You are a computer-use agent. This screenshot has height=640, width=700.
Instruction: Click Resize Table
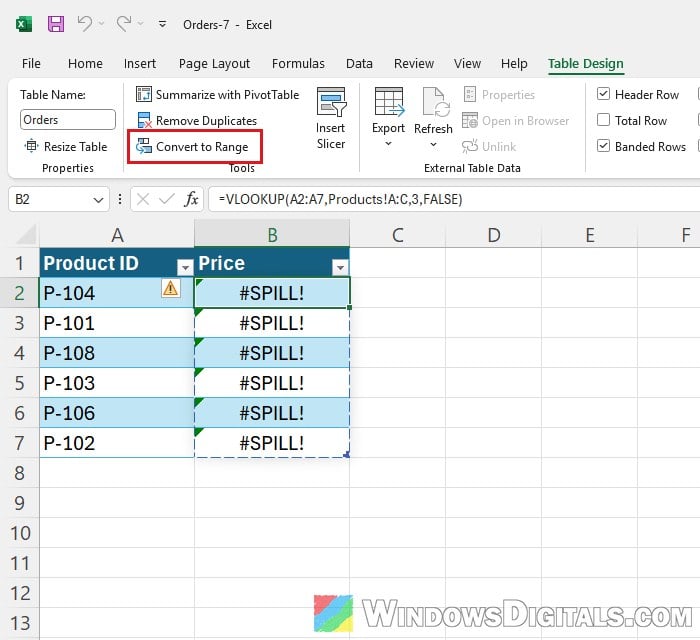click(66, 146)
